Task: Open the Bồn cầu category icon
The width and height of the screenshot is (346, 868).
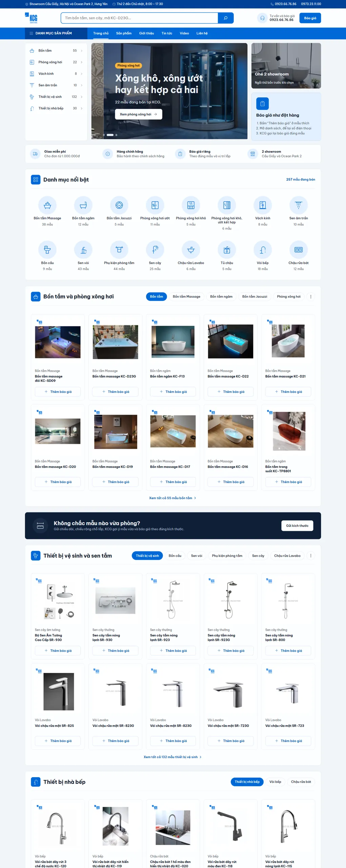Action: click(47, 250)
